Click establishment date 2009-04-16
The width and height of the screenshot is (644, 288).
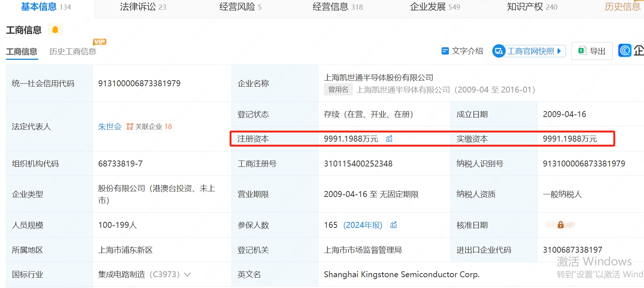click(564, 114)
